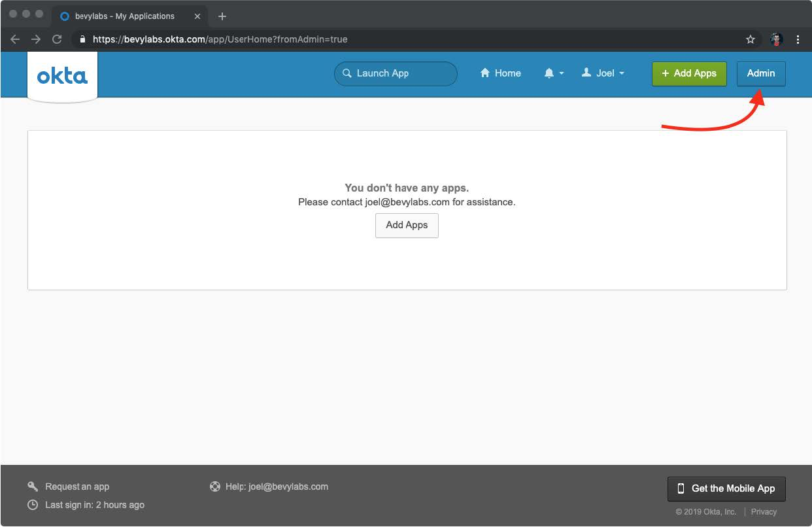Open the Admin console button

point(761,73)
